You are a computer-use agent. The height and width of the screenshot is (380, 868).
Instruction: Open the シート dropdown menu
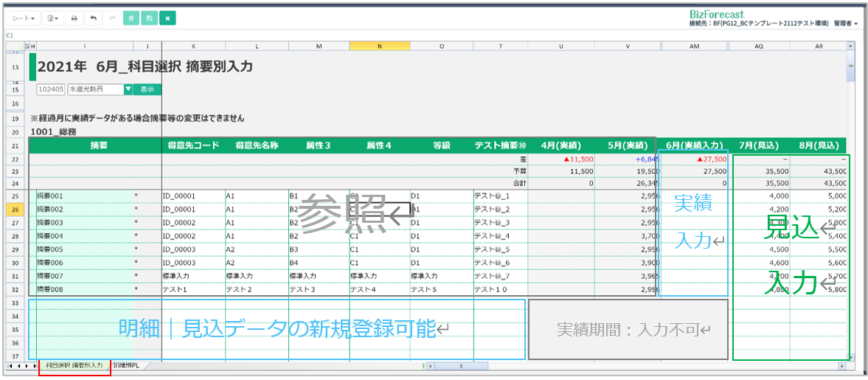tap(24, 18)
